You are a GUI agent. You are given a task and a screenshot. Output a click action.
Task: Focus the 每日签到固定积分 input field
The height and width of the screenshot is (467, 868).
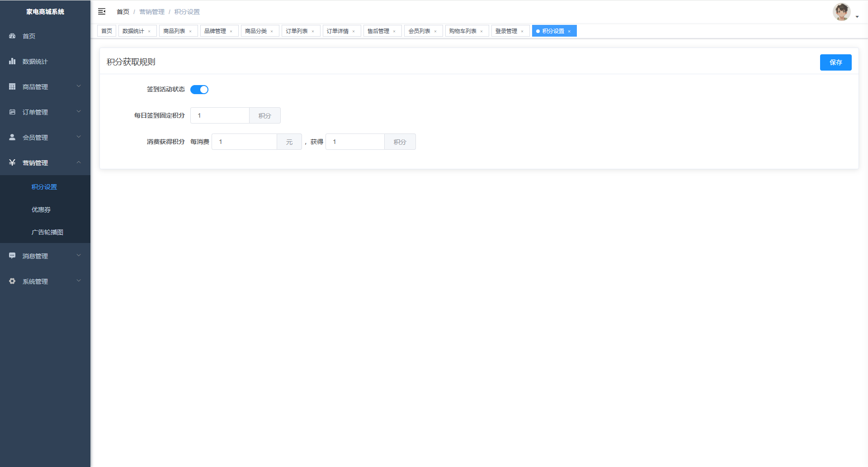pos(220,115)
